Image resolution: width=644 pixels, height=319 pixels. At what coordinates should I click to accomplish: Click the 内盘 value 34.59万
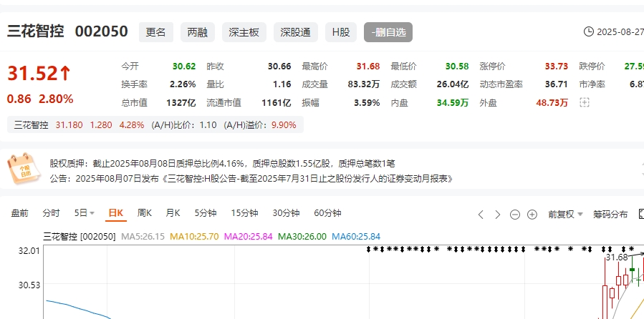[453, 102]
